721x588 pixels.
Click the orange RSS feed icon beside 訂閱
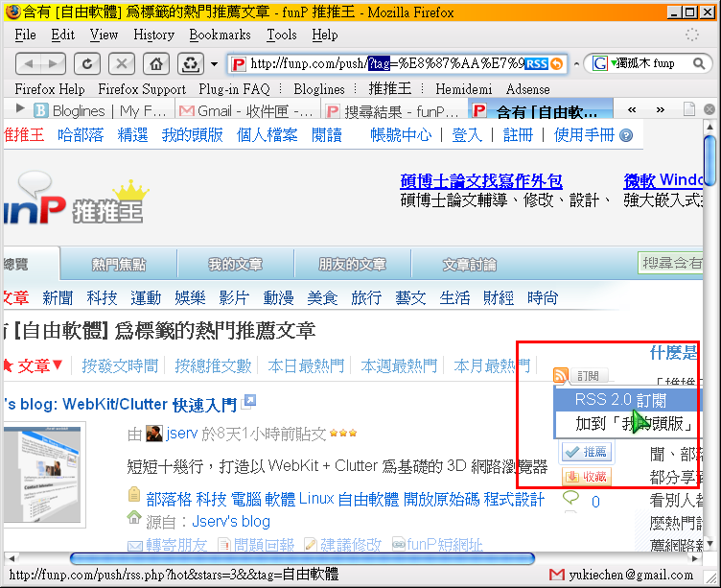pyautogui.click(x=561, y=375)
